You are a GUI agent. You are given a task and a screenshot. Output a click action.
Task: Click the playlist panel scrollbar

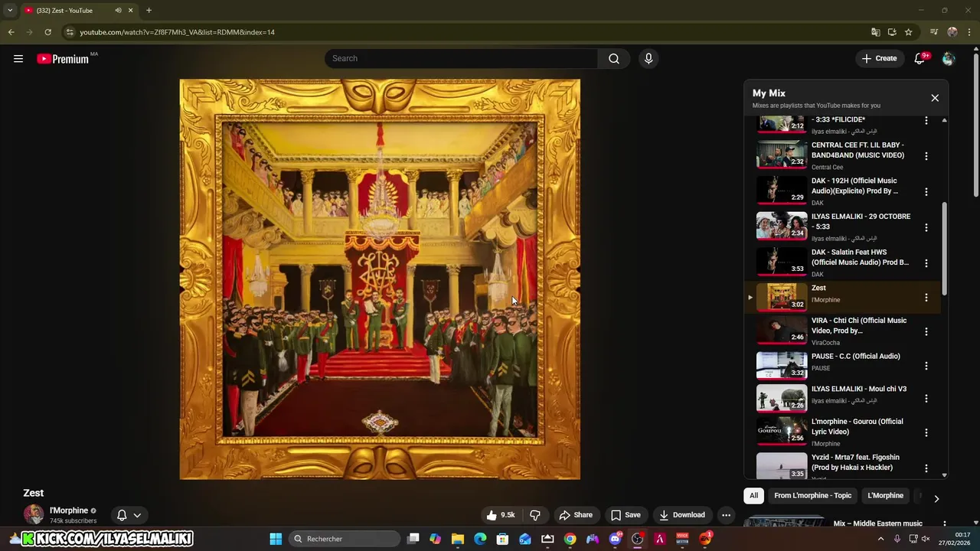coord(944,249)
